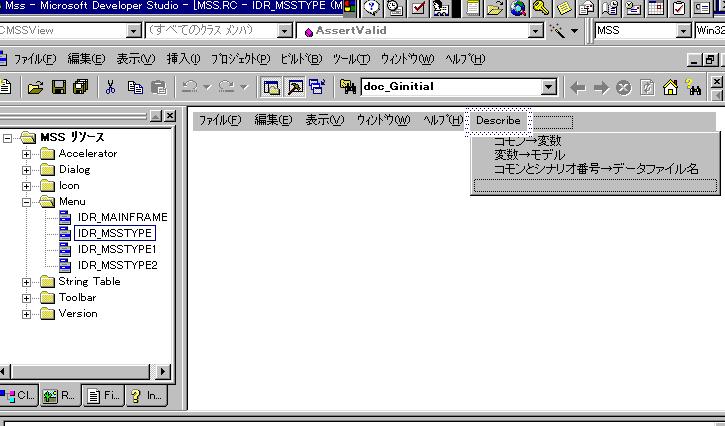The width and height of the screenshot is (725, 426).
Task: Click the empty new menu item placeholder
Action: (596, 185)
